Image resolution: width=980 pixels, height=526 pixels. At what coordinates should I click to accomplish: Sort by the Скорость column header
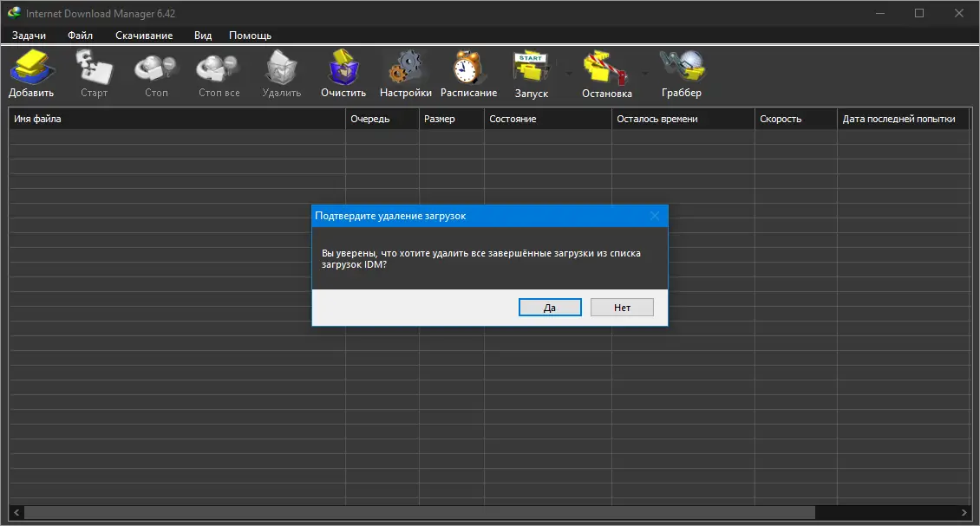point(795,119)
